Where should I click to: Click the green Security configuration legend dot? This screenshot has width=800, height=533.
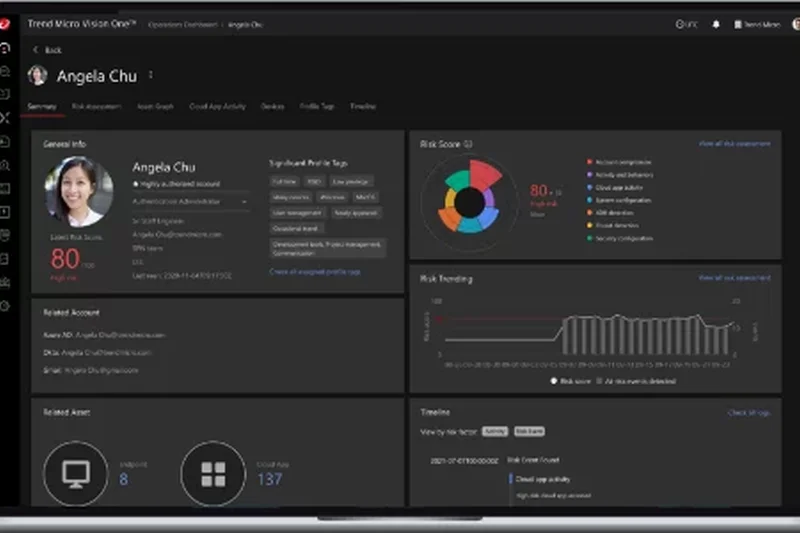[590, 238]
